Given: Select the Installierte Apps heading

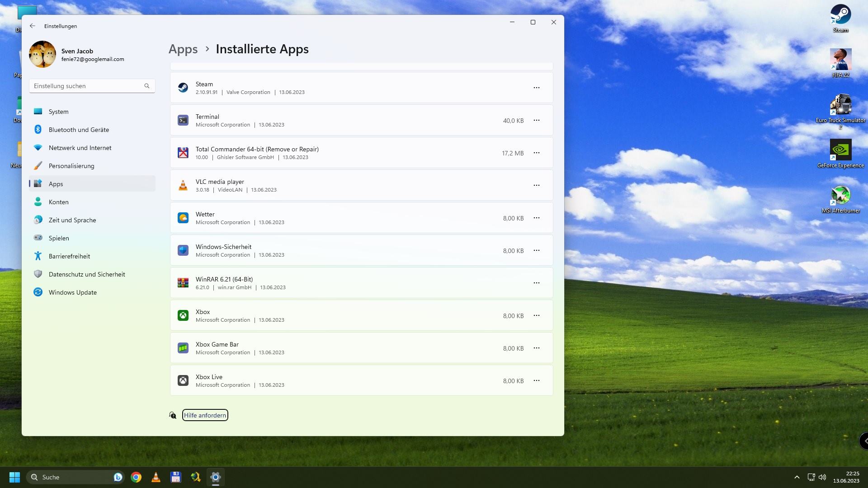Looking at the screenshot, I should 262,49.
